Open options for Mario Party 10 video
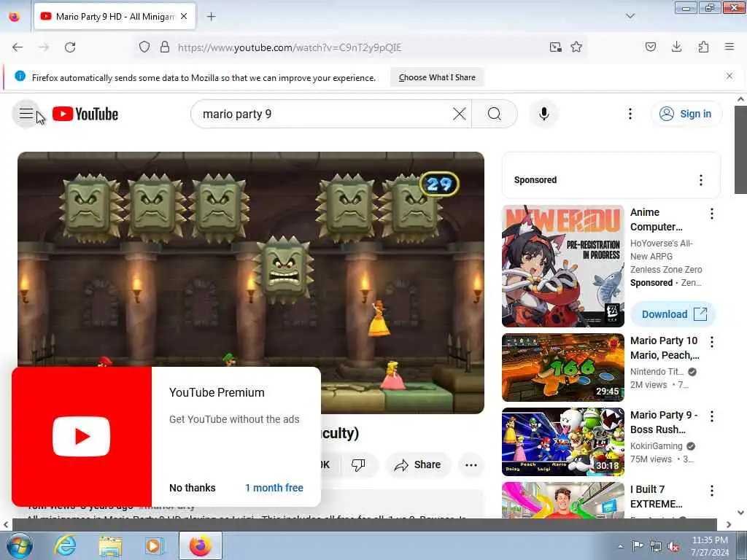 (x=712, y=342)
